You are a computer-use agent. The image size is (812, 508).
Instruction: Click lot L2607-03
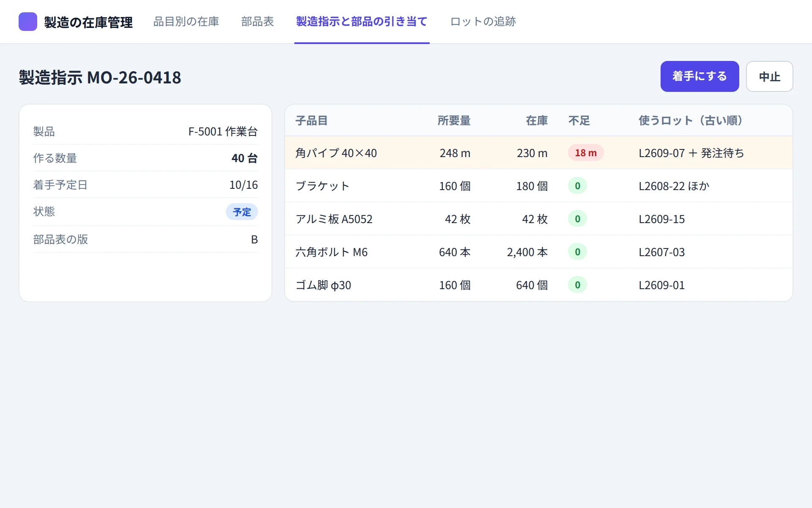tap(662, 252)
